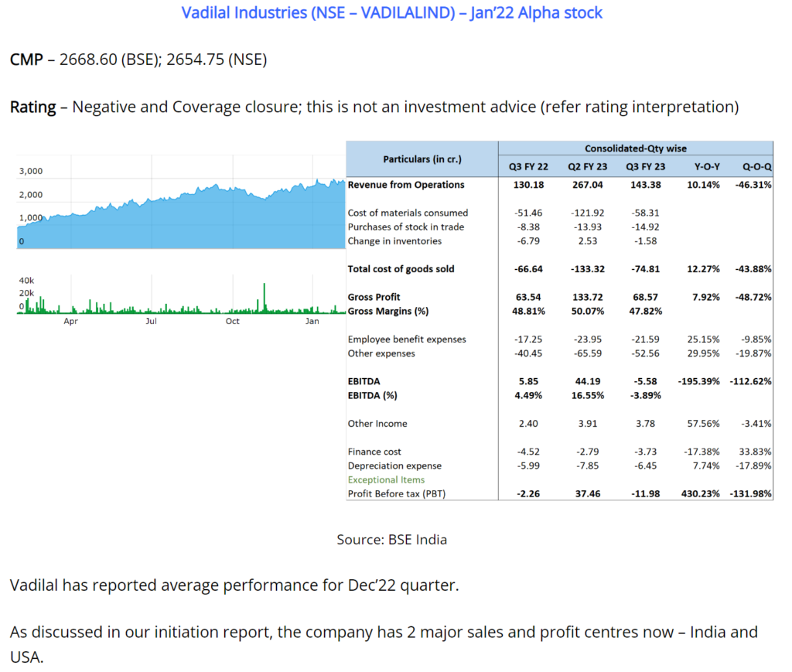
Task: Click the Particulars (in cr.) table header
Action: click(x=422, y=159)
